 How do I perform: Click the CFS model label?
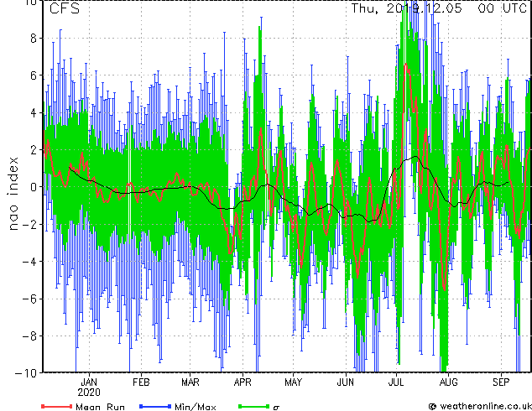tap(65, 8)
